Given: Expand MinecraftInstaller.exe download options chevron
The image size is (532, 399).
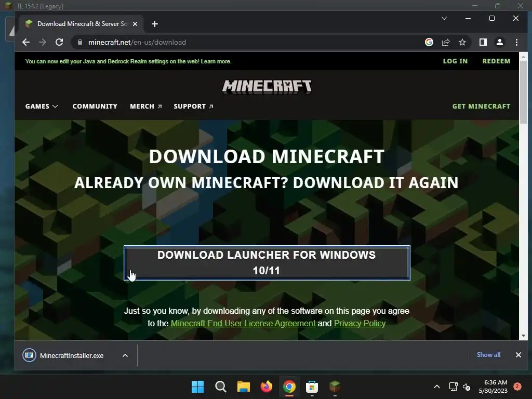Looking at the screenshot, I should 125,355.
